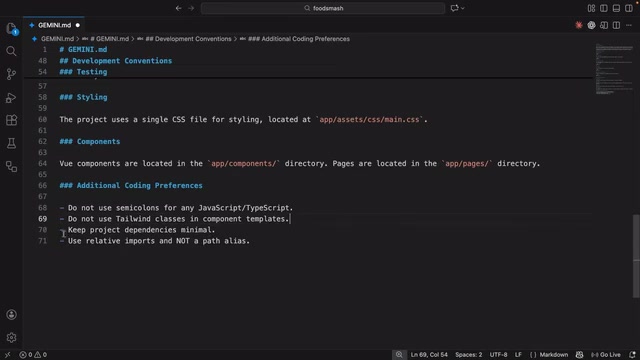The width and height of the screenshot is (640, 360).
Task: Expand the chat dropdown chevron
Action: [463, 8]
